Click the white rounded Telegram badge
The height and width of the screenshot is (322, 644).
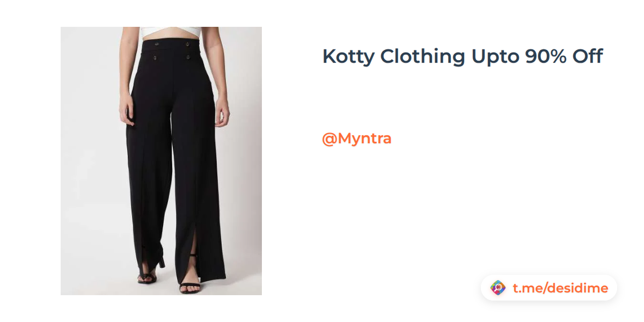click(x=549, y=288)
